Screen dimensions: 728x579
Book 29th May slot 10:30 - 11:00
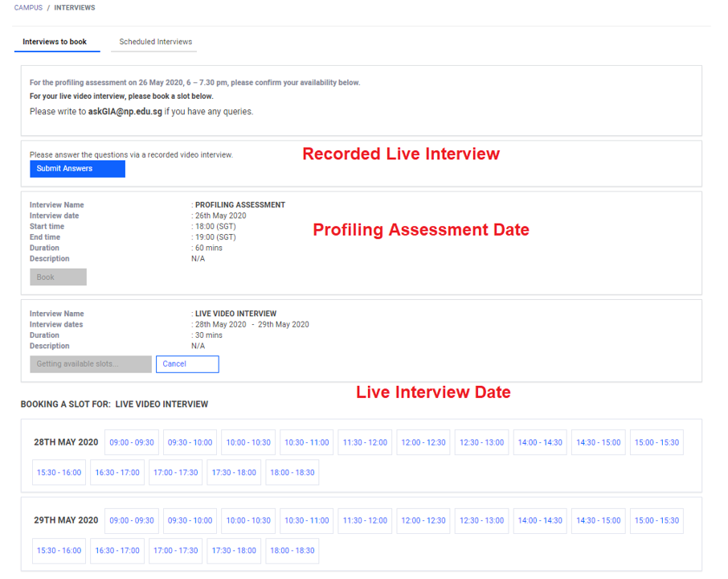coord(307,520)
